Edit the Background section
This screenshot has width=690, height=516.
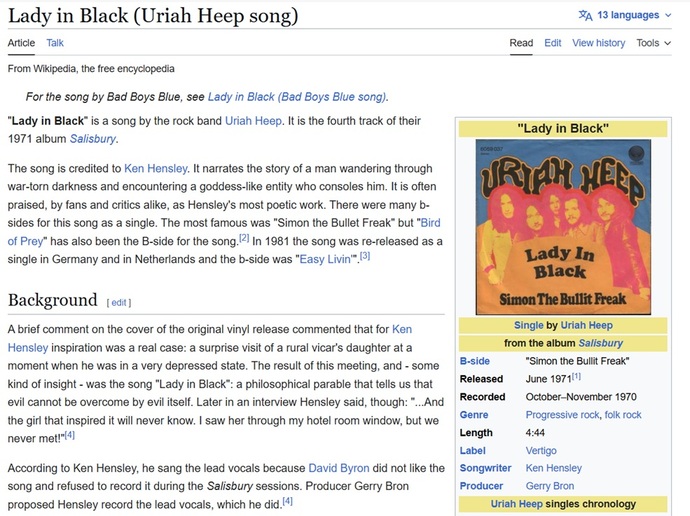click(119, 303)
